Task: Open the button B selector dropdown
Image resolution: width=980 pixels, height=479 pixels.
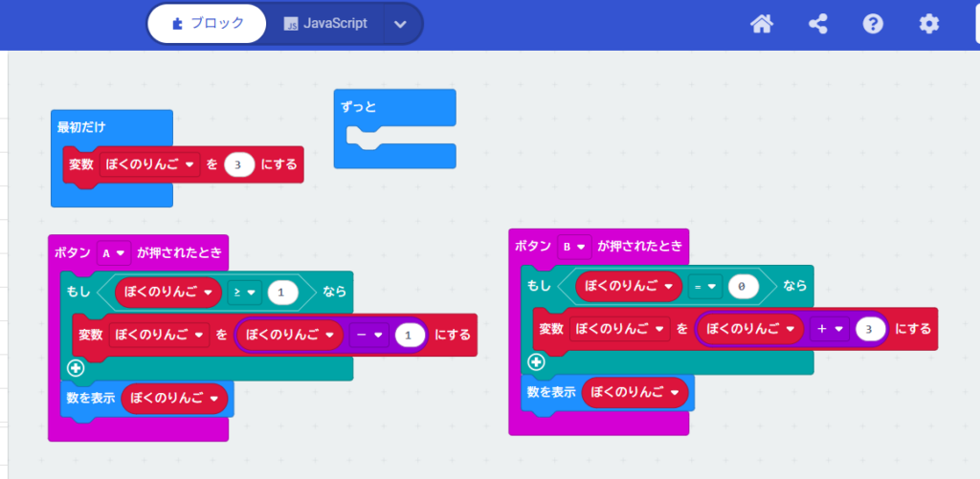Action: 574,247
